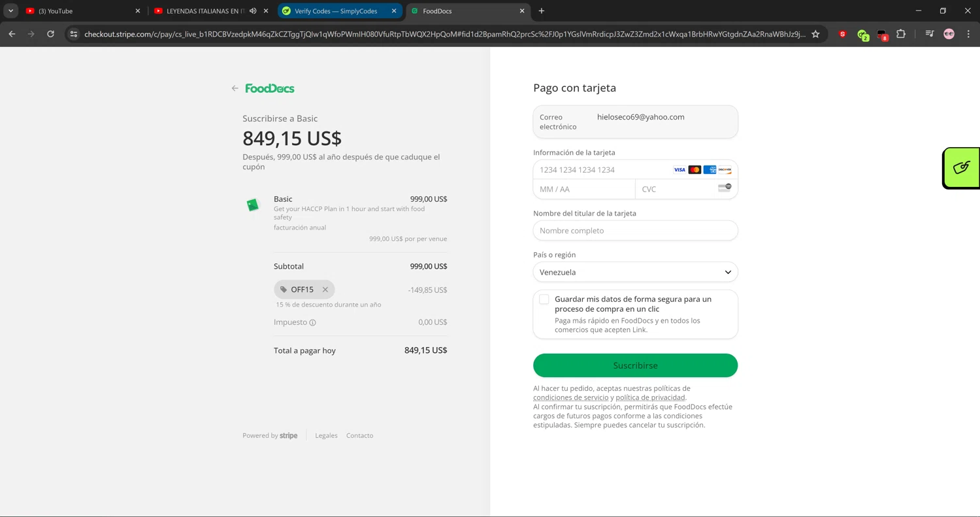Go back using the arrow beside FoodDocs logo

(x=235, y=88)
